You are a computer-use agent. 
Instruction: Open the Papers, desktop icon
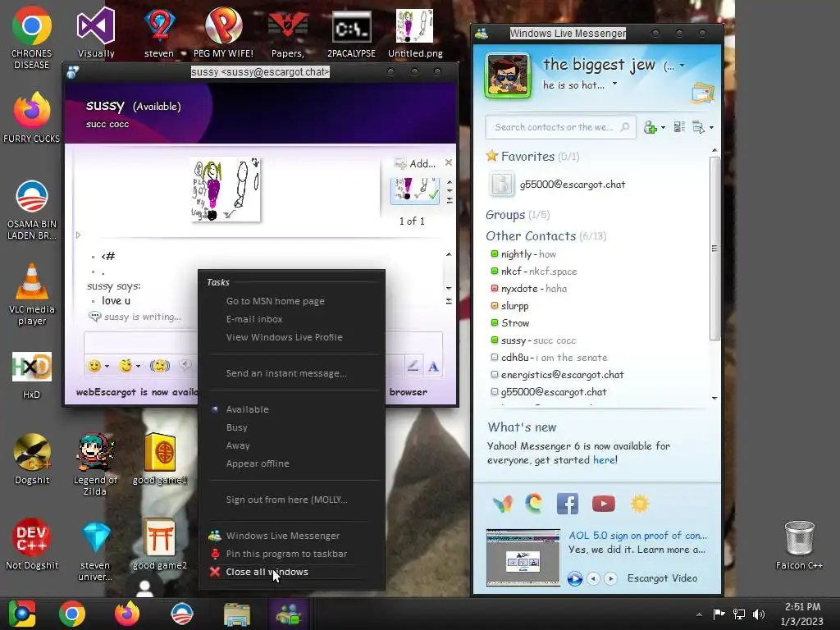(x=288, y=32)
